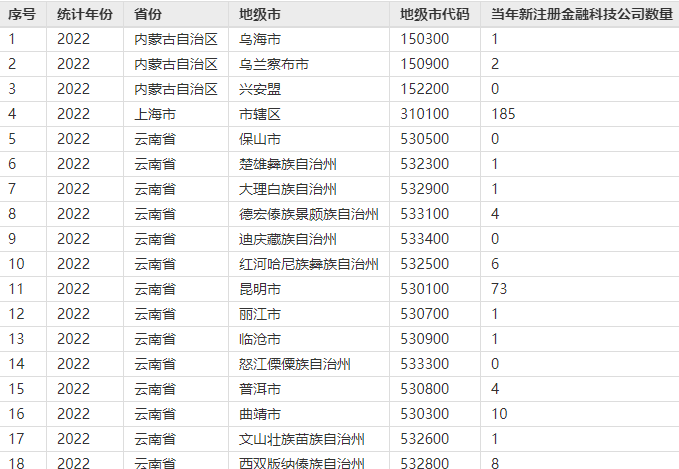The width and height of the screenshot is (679, 469).
Task: Click the 地级市代码 column header
Action: pyautogui.click(x=435, y=14)
